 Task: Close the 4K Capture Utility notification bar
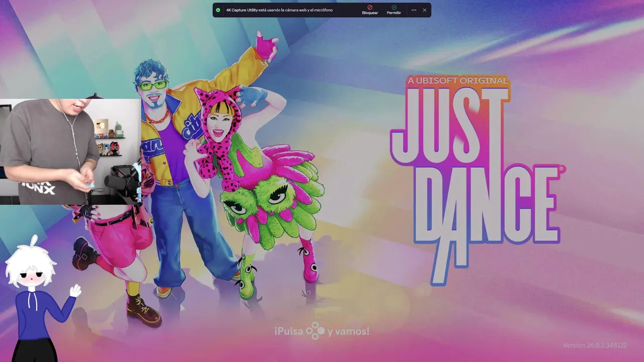(425, 10)
